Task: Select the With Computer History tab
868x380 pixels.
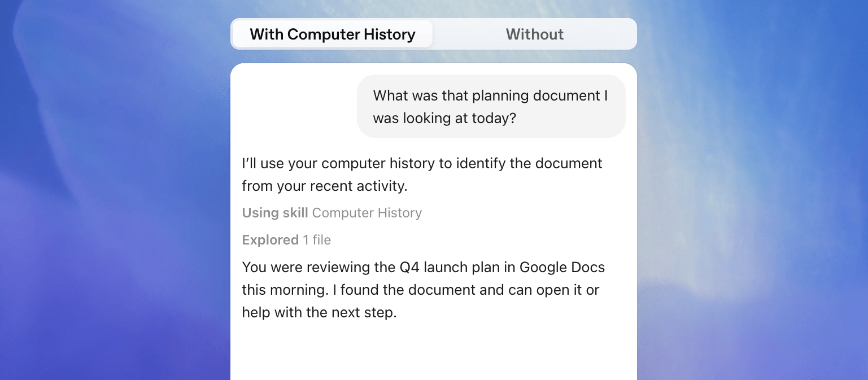Action: 333,34
